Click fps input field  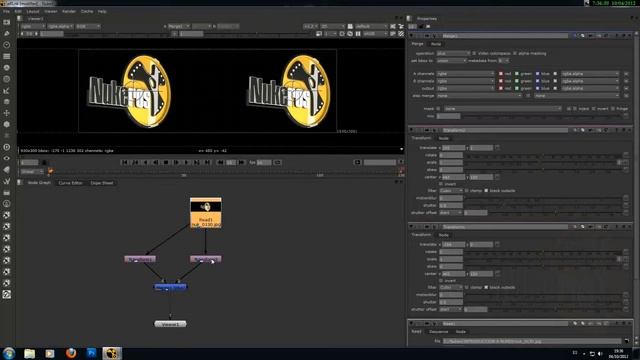point(263,162)
